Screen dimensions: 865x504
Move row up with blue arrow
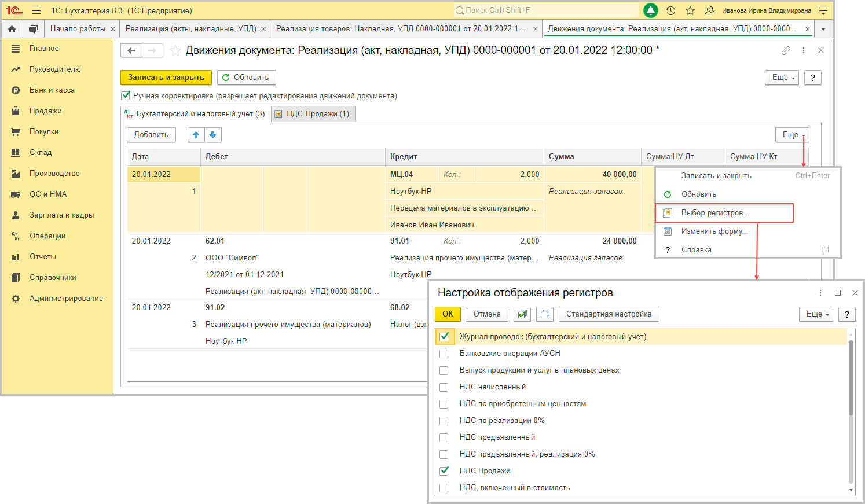coord(196,135)
